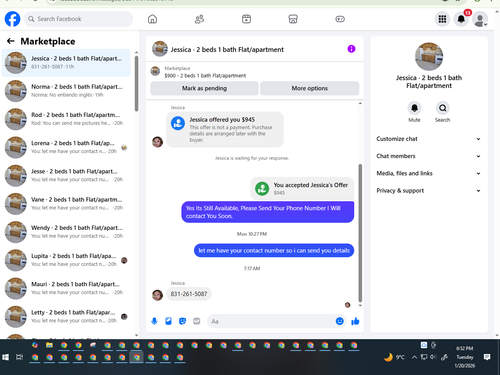Screen dimensions: 500x375
Task: Click You accepted Jessica's Offer card
Action: tap(302, 188)
